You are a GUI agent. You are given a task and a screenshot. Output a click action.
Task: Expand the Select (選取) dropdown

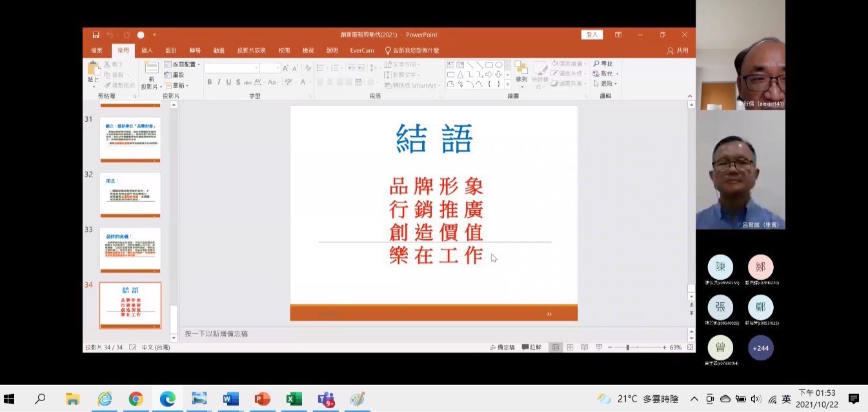pyautogui.click(x=605, y=84)
